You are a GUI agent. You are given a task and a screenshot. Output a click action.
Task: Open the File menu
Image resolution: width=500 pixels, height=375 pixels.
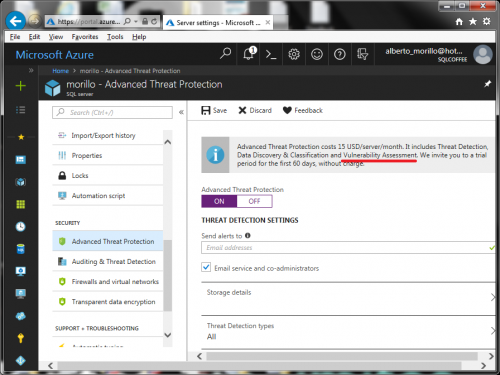pos(15,37)
